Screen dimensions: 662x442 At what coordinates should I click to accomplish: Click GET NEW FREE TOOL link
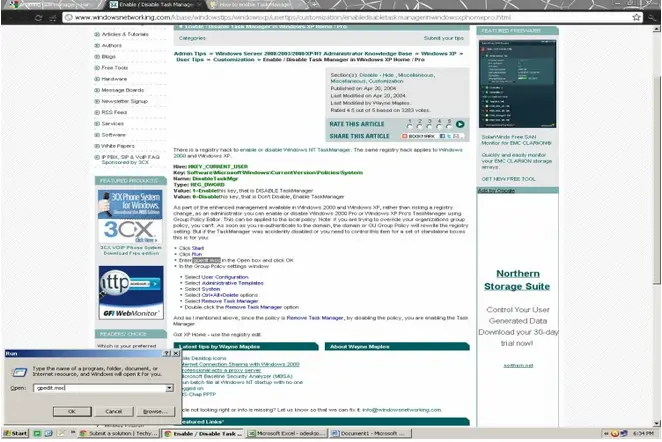coord(508,179)
